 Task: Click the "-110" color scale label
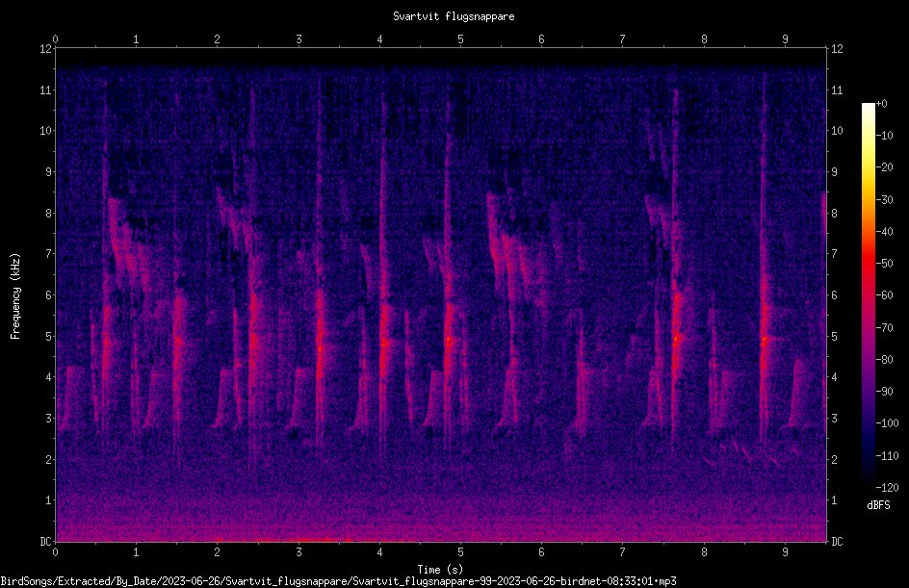[x=888, y=456]
